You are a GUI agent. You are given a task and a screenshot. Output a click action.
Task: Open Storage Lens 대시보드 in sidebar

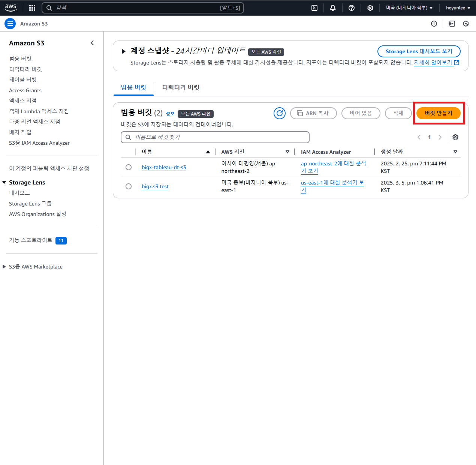[19, 193]
